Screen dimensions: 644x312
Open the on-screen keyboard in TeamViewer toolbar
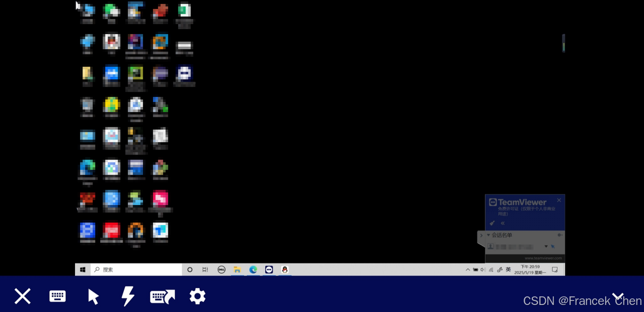point(57,296)
